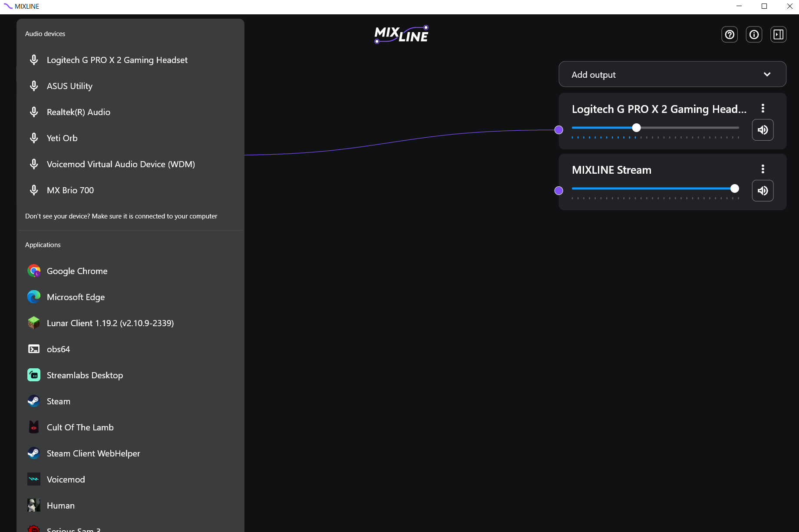Click the Logitech G PRO X 2 output title
Screen dimensions: 799x532
point(659,109)
